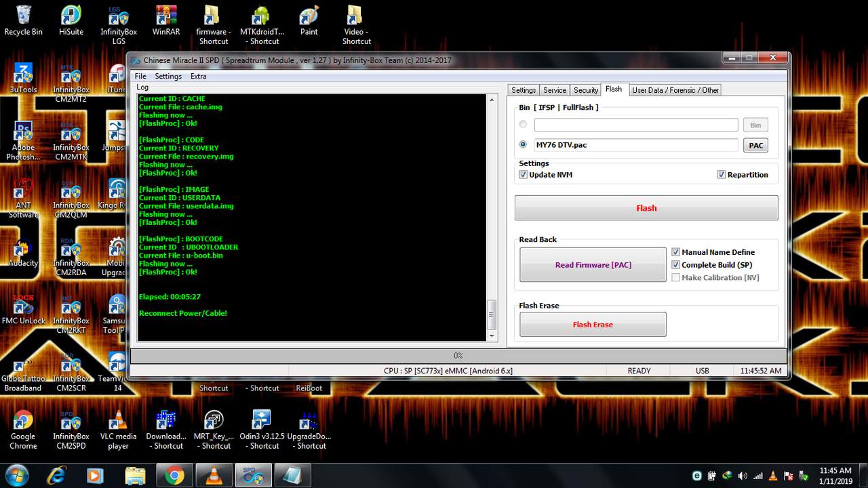Open the UpgradeDownload shortcut desktop icon

(x=309, y=430)
